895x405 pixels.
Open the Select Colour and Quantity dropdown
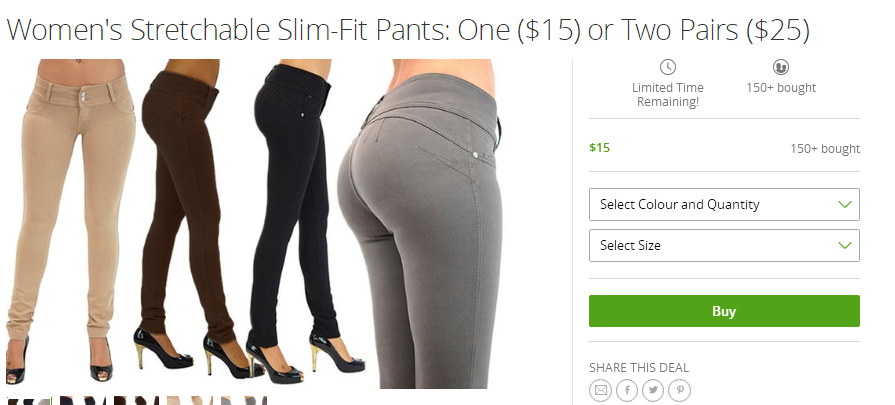[724, 204]
